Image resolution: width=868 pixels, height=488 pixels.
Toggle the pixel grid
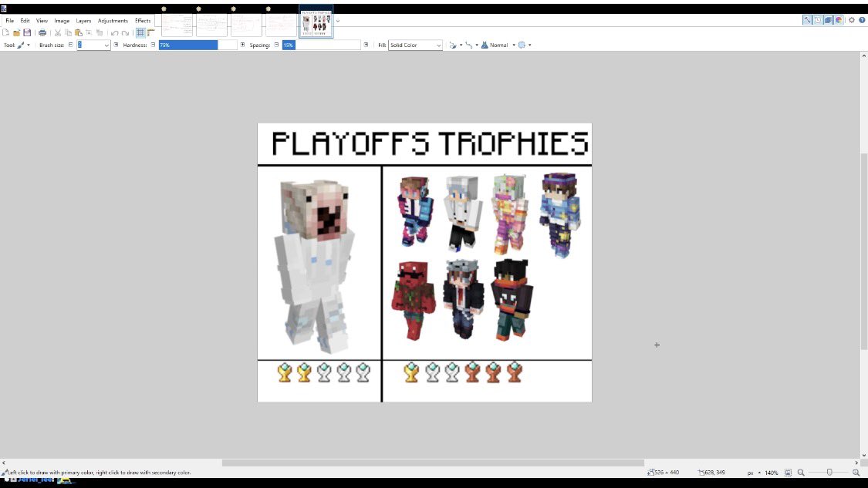(x=140, y=32)
